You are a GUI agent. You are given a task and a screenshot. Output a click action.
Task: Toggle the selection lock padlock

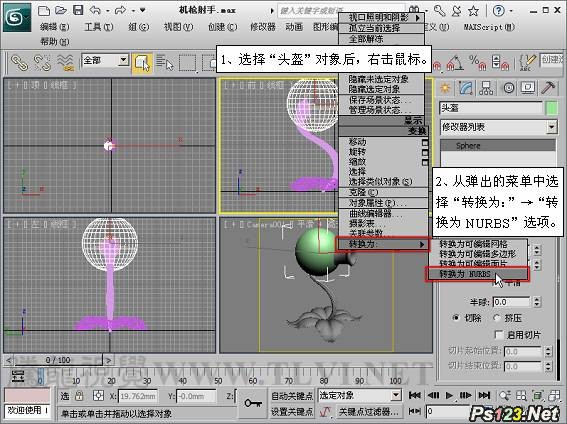point(79,396)
